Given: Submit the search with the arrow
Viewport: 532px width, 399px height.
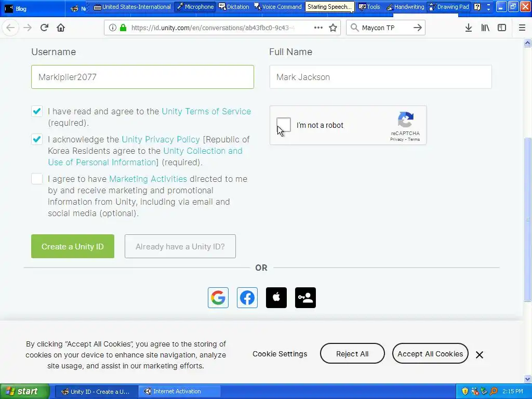Looking at the screenshot, I should click(x=418, y=28).
